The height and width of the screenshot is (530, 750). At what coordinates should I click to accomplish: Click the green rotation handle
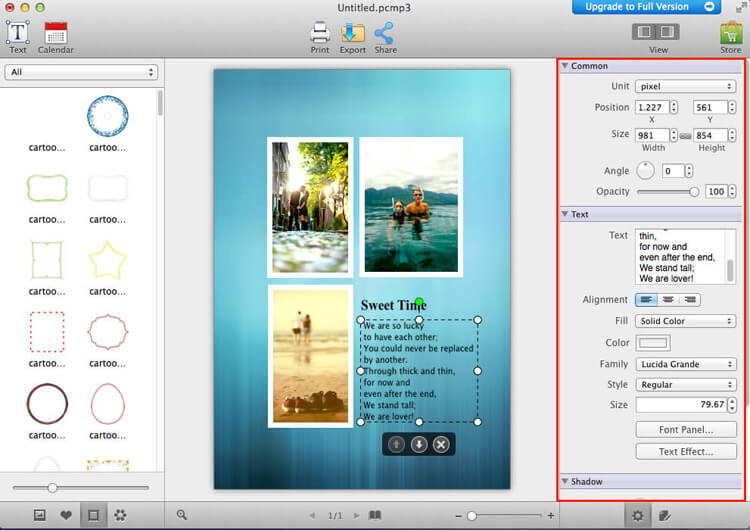419,302
